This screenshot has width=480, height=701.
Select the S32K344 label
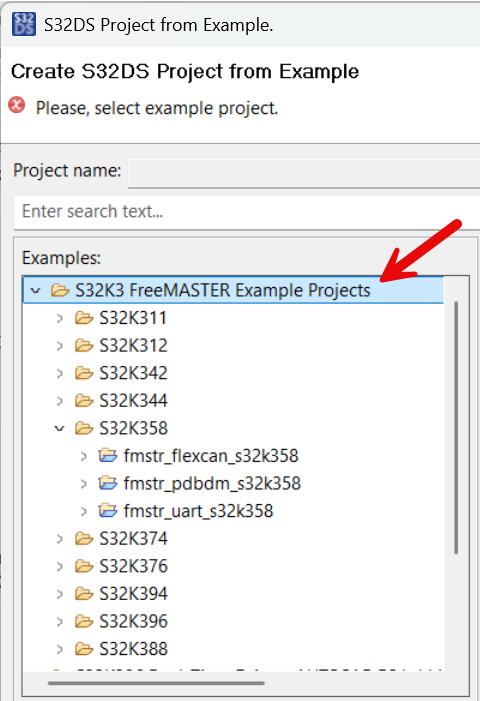point(133,401)
